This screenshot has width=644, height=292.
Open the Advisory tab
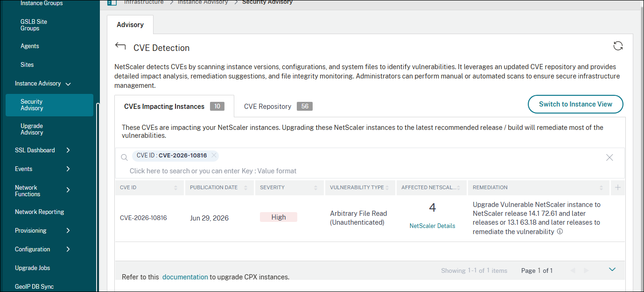pyautogui.click(x=130, y=24)
